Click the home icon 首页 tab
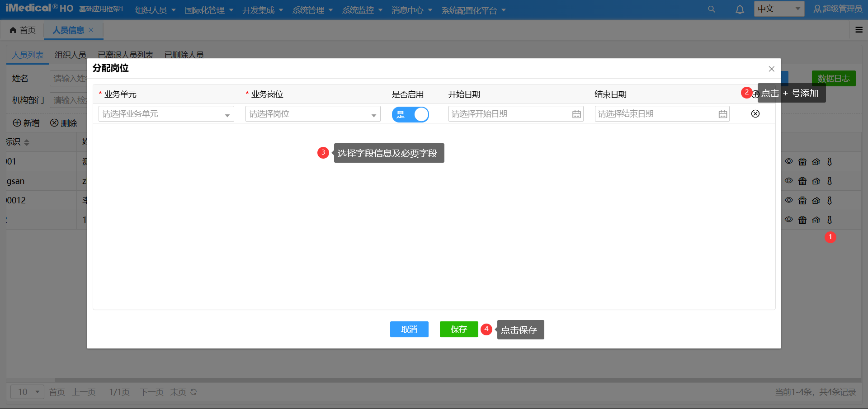 click(23, 30)
